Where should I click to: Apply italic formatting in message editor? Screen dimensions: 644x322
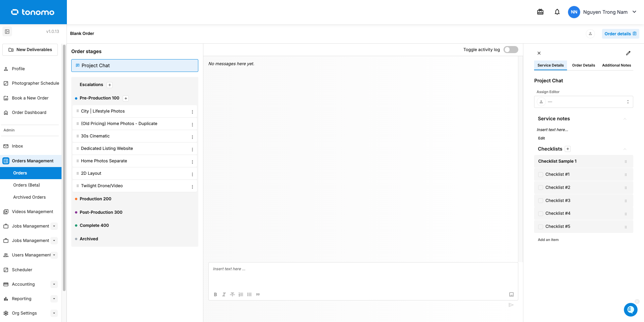click(x=224, y=294)
